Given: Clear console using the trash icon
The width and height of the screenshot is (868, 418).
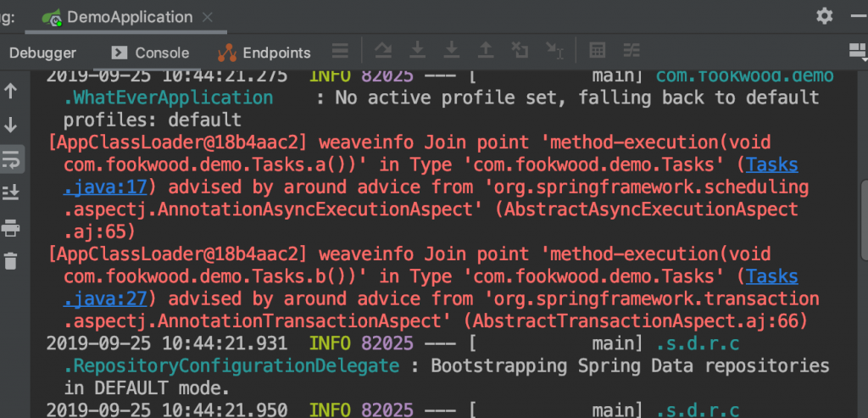Looking at the screenshot, I should point(11,261).
